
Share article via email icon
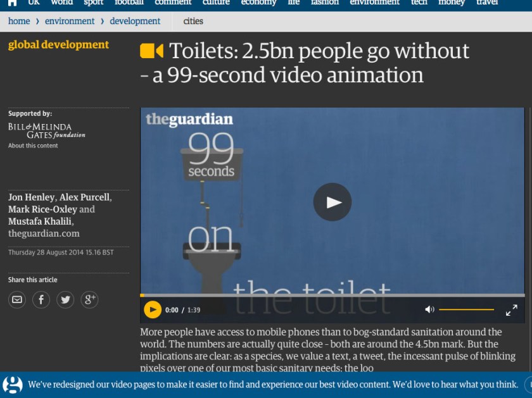[x=17, y=300]
